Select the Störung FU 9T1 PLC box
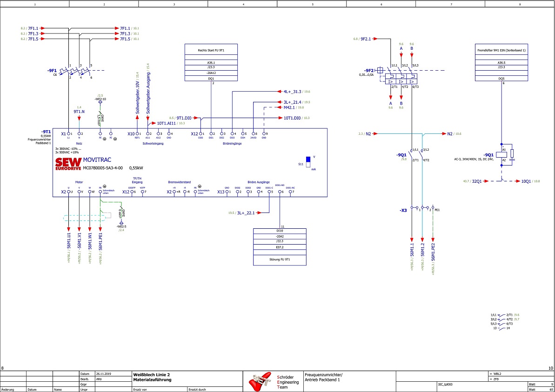 280,246
